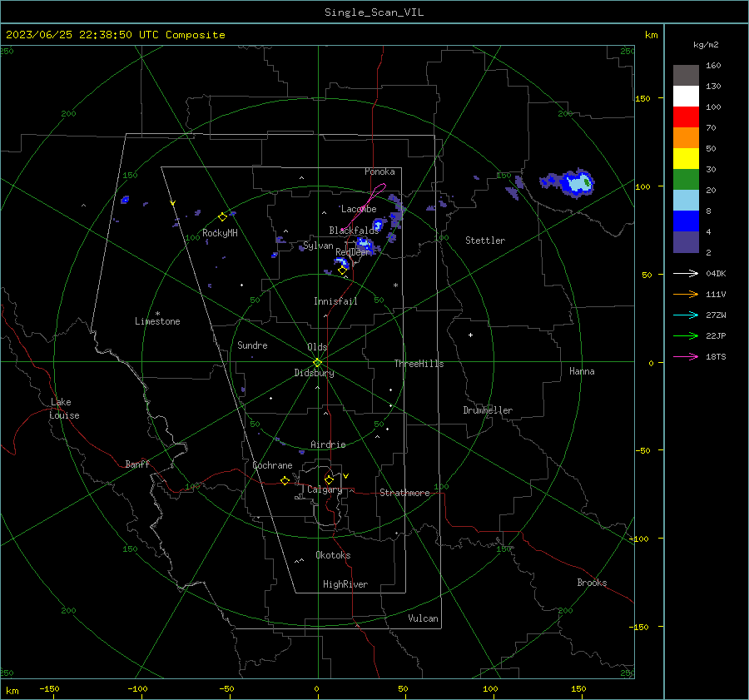749x700 pixels.
Task: Click the yellow diamond marker below RedDeer
Action: tap(342, 271)
